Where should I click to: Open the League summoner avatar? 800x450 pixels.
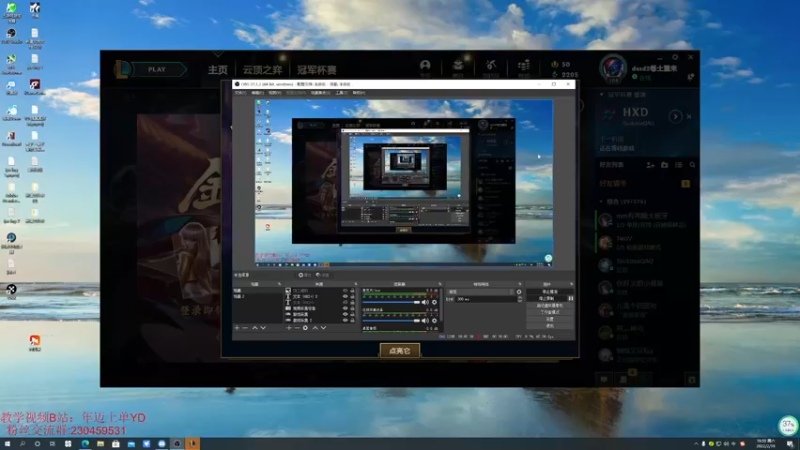click(613, 69)
